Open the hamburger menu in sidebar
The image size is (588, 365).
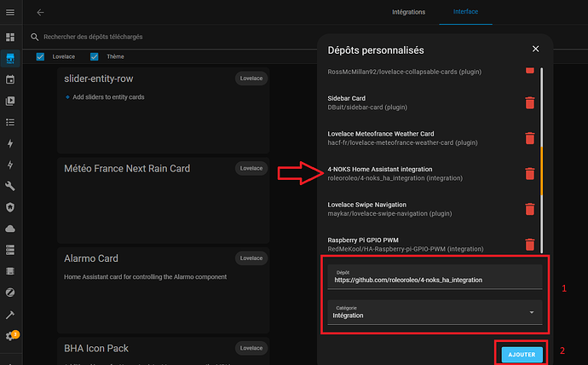point(10,13)
